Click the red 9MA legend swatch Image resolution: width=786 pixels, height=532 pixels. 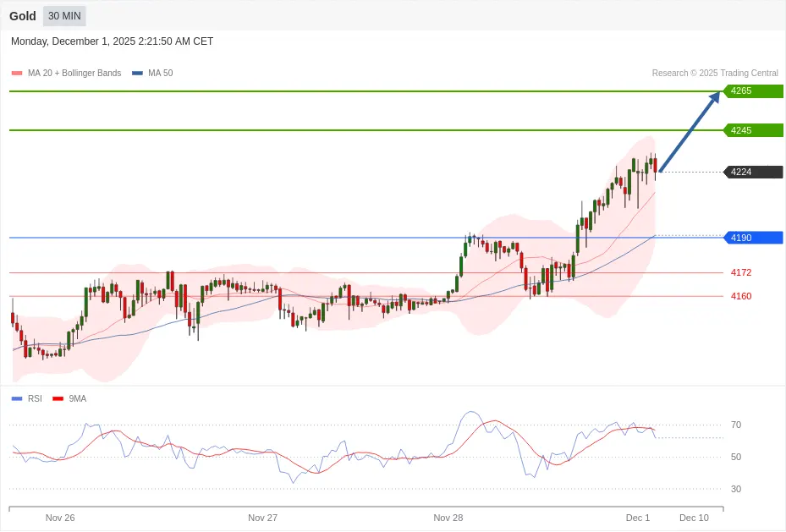pyautogui.click(x=58, y=398)
